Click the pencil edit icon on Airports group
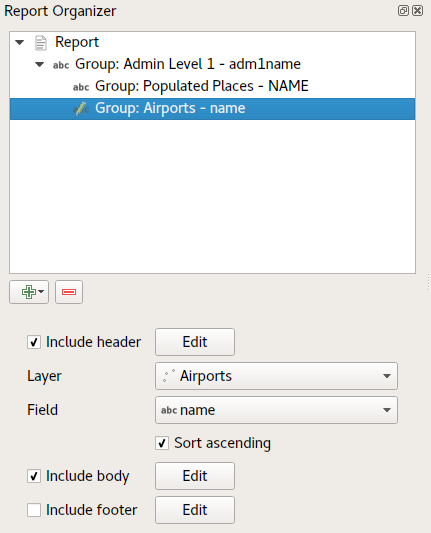 (81, 109)
